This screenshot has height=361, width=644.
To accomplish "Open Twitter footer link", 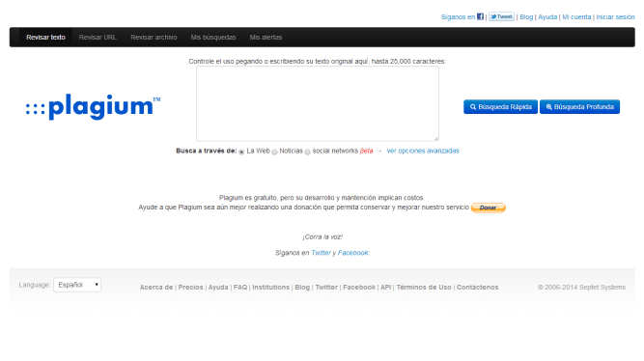I will pos(326,287).
